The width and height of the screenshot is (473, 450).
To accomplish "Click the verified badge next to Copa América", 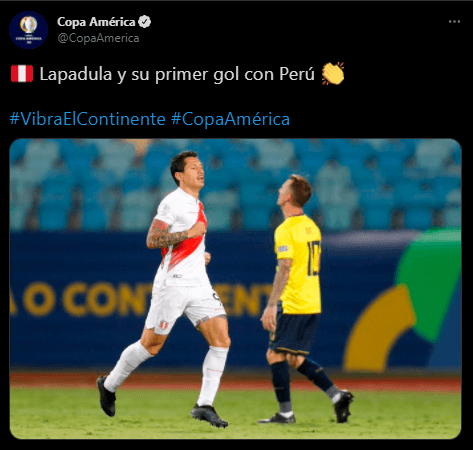I will [145, 22].
